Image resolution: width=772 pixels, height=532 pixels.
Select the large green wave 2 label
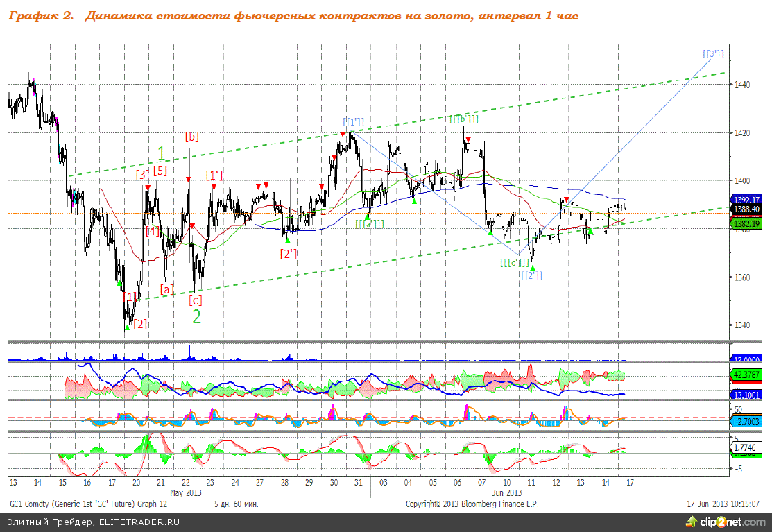pyautogui.click(x=197, y=316)
